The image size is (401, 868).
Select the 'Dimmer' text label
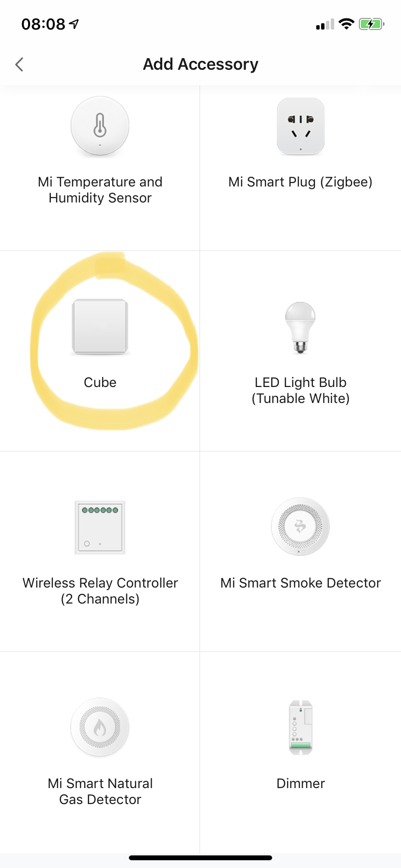pyautogui.click(x=300, y=784)
